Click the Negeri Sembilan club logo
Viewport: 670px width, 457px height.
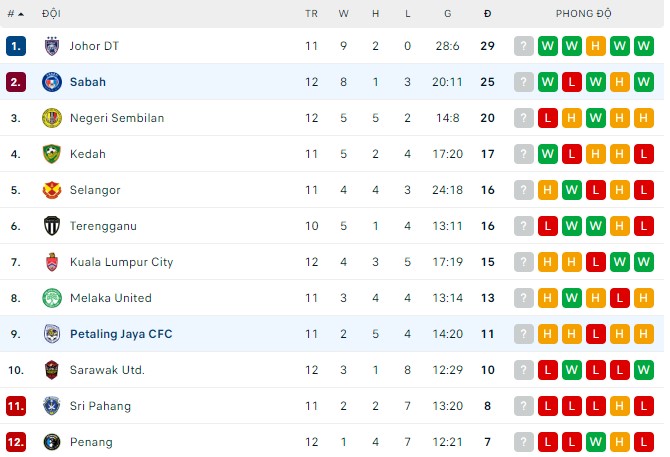click(x=52, y=118)
